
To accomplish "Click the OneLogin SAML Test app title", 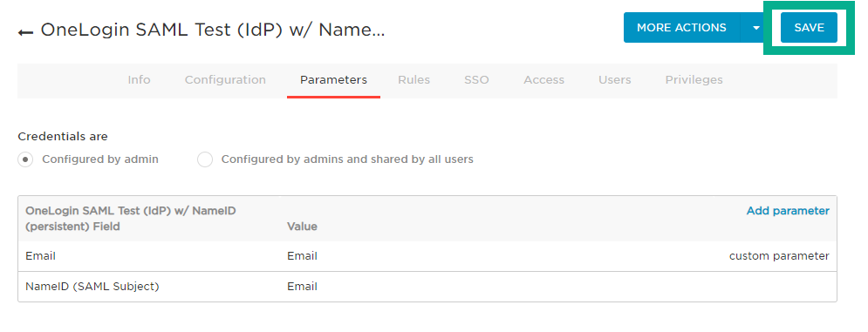I will (x=213, y=30).
